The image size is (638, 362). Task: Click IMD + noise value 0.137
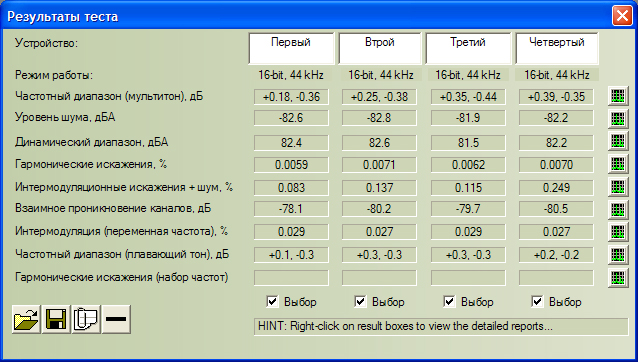(x=379, y=188)
